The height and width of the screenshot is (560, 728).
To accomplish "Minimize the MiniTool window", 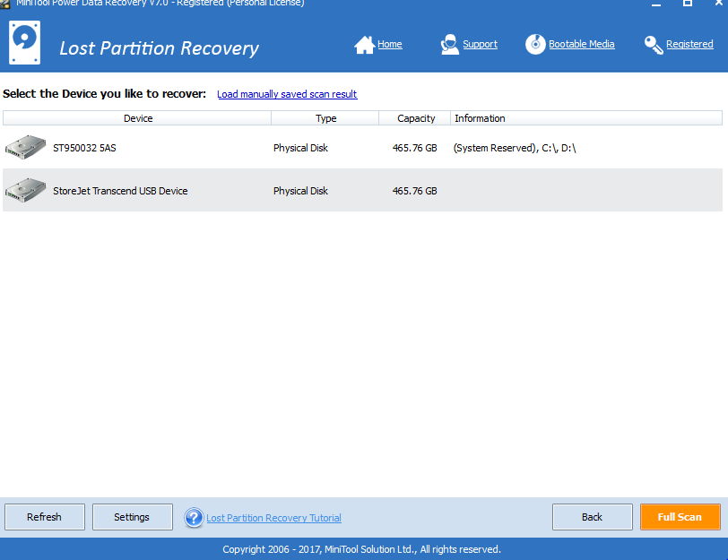I will tap(656, 4).
